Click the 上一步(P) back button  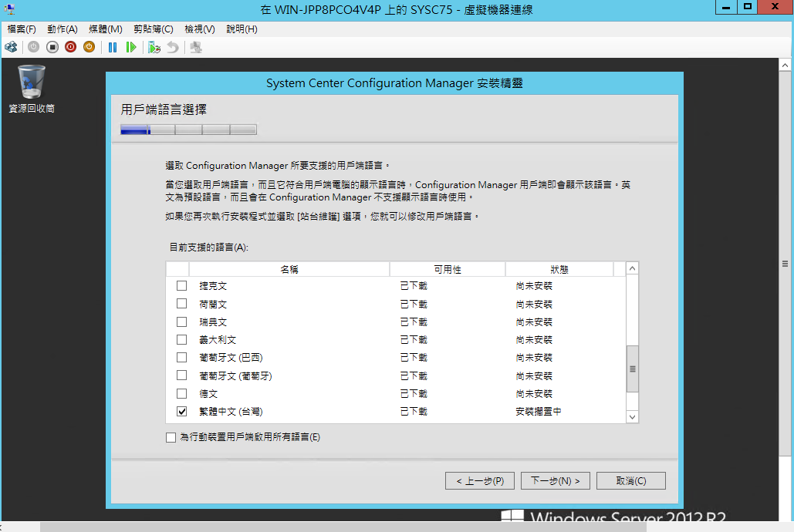[x=479, y=481]
